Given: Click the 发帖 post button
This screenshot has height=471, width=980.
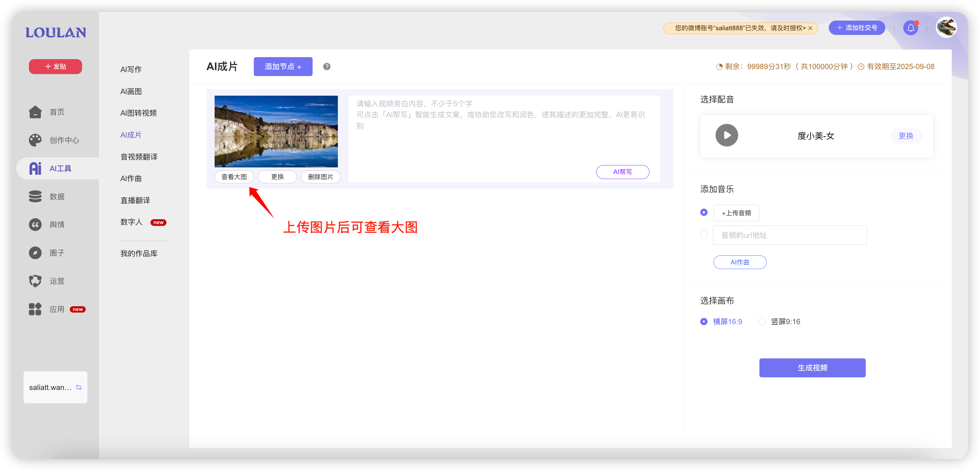Looking at the screenshot, I should pos(55,66).
